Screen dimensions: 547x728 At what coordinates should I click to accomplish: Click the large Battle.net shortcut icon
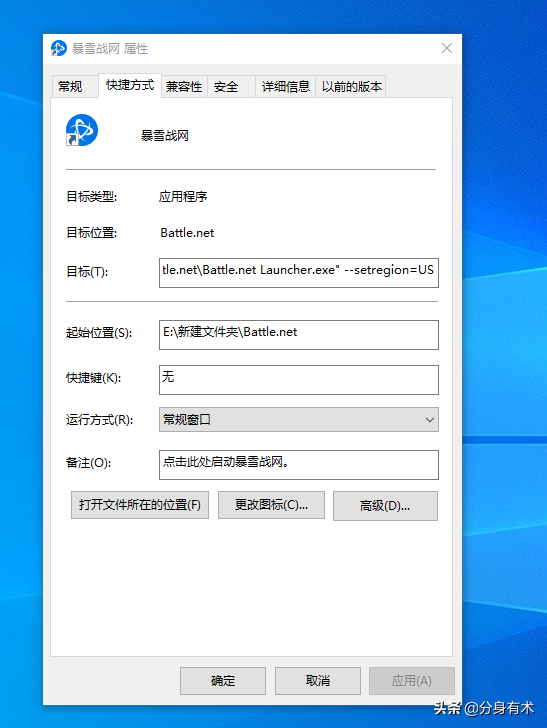(x=82, y=130)
